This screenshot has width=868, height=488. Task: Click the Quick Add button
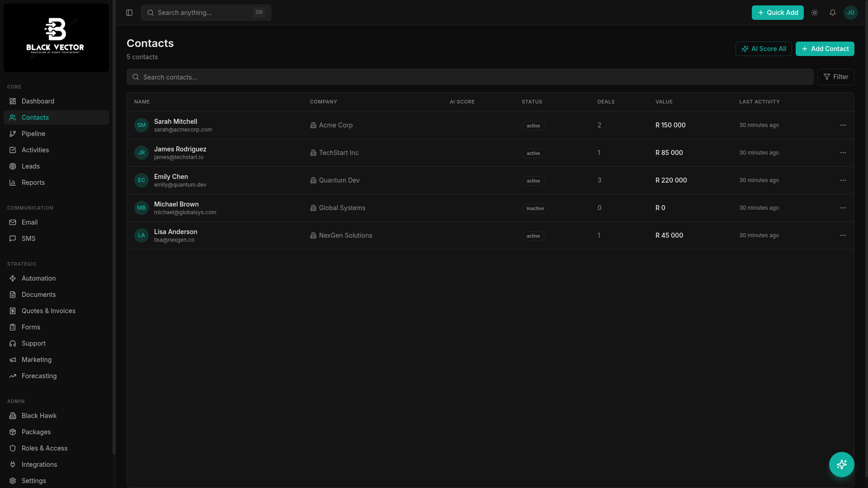click(778, 13)
